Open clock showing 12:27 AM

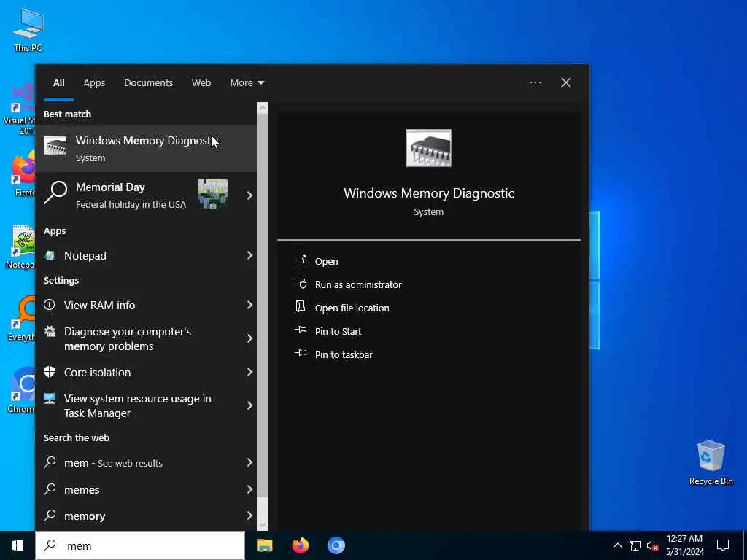tap(684, 545)
